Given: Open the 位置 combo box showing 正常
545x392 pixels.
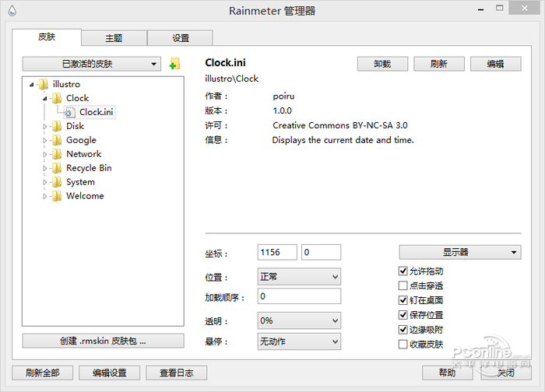Looking at the screenshot, I should click(x=299, y=277).
